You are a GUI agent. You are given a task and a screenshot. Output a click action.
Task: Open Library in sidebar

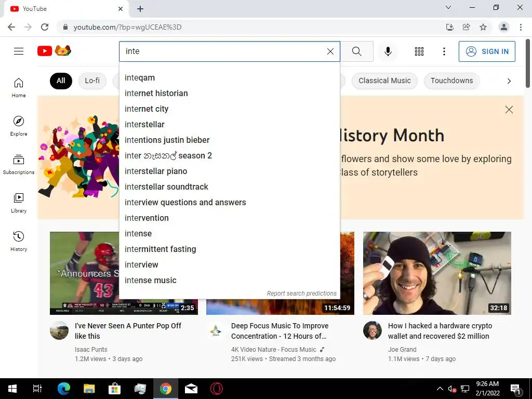pos(19,203)
